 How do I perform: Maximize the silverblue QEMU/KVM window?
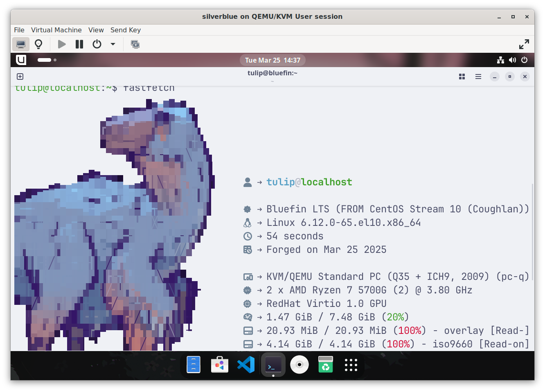tap(513, 17)
